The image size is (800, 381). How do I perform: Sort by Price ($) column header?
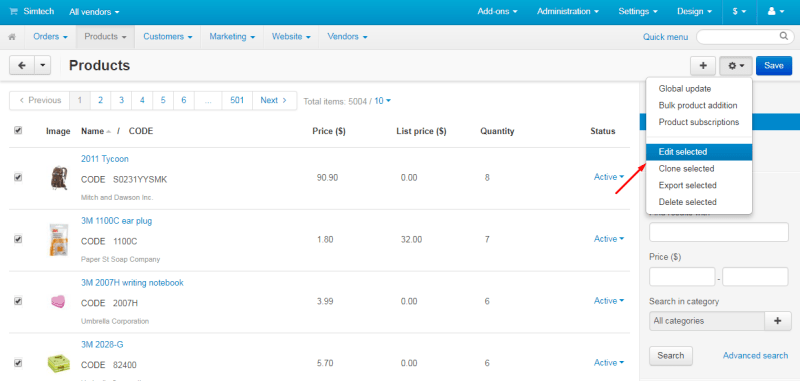[329, 131]
